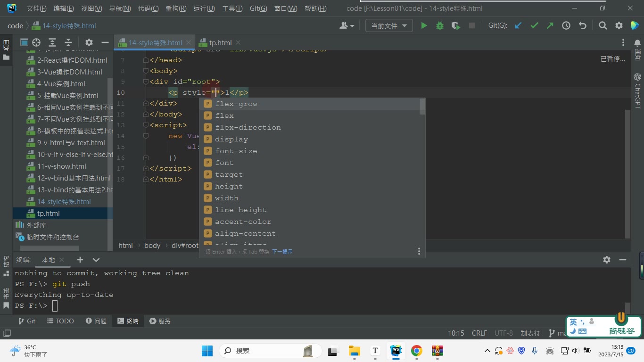The height and width of the screenshot is (362, 644).
Task: Commit changes using the green checkmark icon
Action: pyautogui.click(x=534, y=26)
